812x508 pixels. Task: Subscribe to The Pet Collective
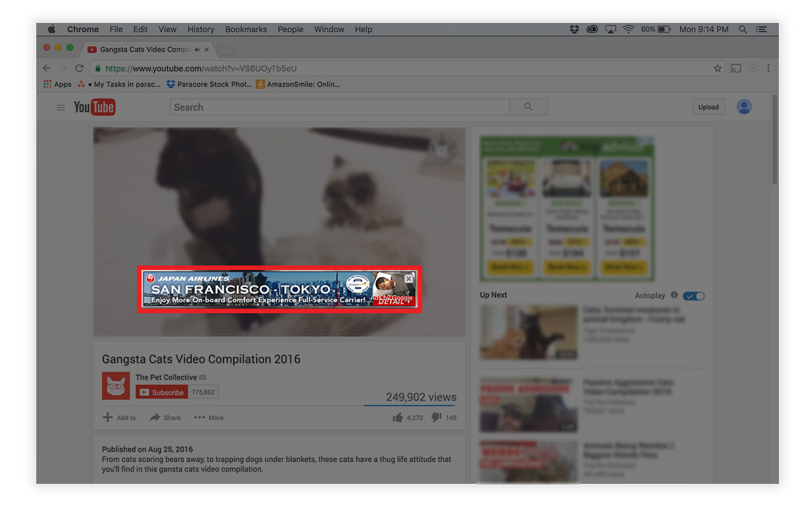pyautogui.click(x=162, y=392)
